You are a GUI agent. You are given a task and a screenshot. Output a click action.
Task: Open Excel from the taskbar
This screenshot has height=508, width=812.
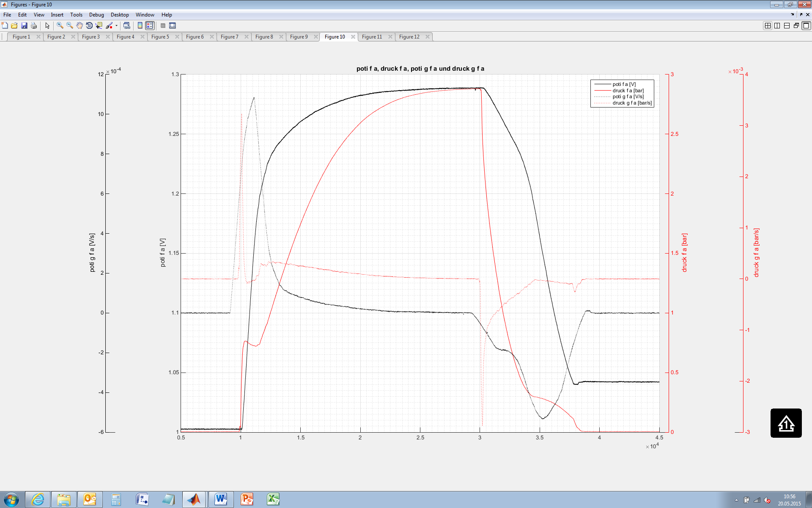point(273,499)
